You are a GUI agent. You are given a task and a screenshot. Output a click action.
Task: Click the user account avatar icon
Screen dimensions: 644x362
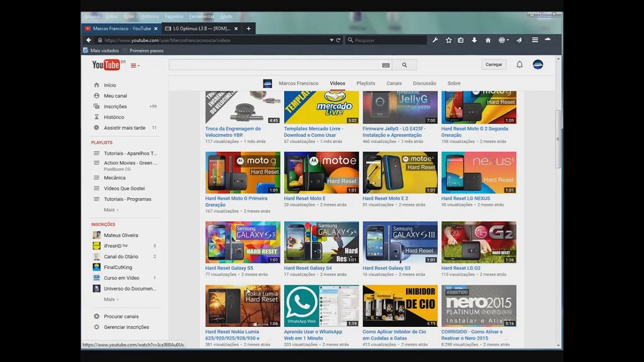point(538,64)
